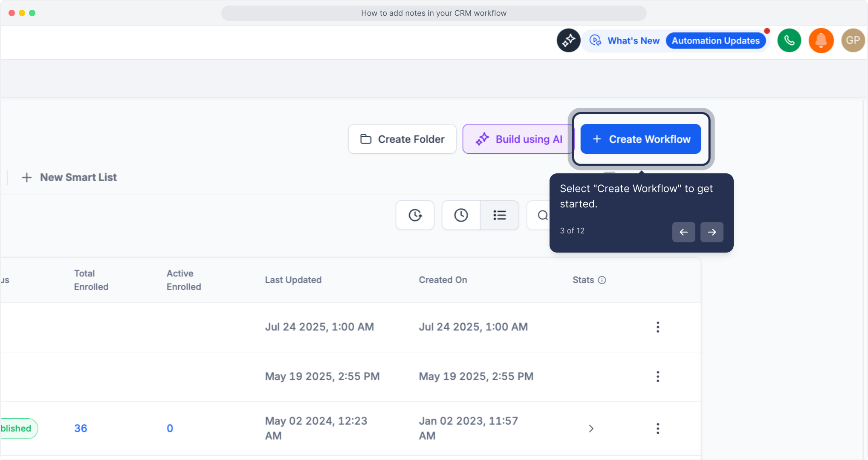Click the Stats info icon
This screenshot has height=460, width=868.
[602, 280]
